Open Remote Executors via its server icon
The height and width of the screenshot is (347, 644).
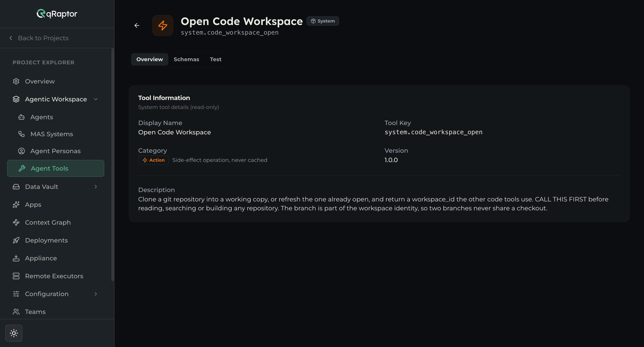tap(16, 276)
